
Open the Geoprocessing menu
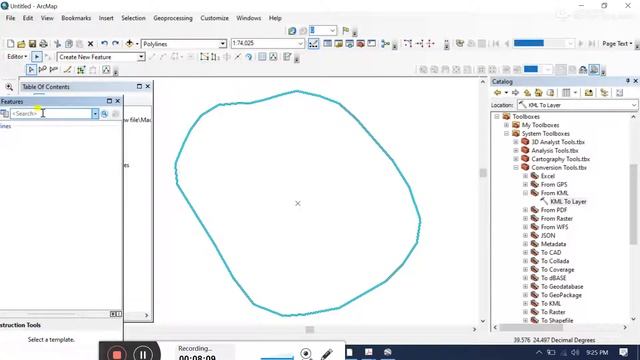173,18
